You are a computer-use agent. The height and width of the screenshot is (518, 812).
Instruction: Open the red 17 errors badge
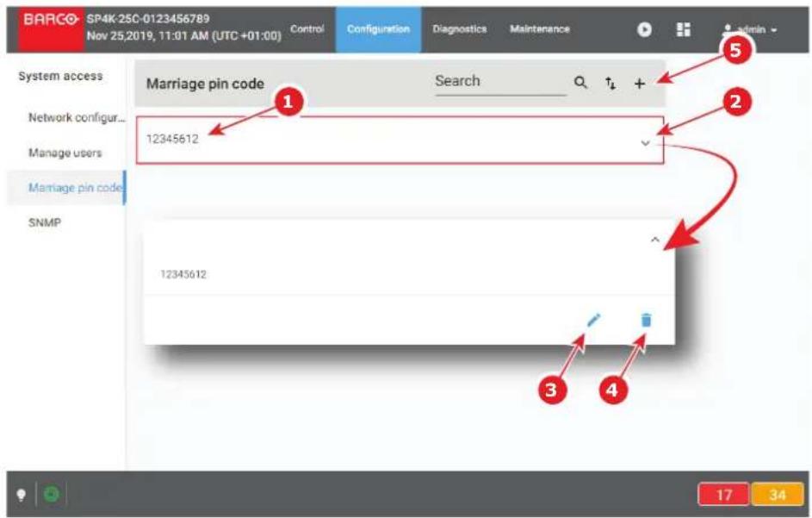(x=723, y=495)
